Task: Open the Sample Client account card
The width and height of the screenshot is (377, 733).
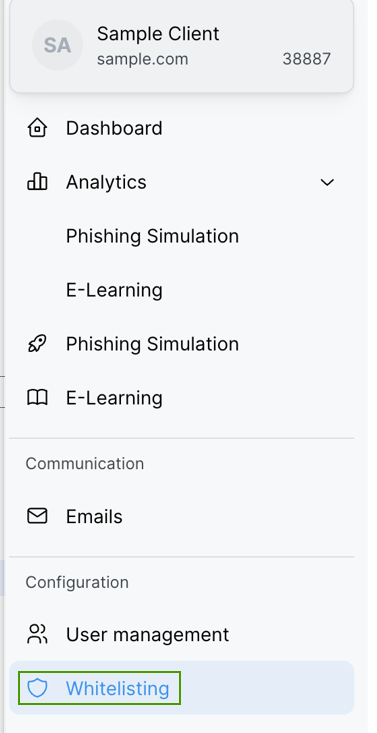Action: (181, 45)
